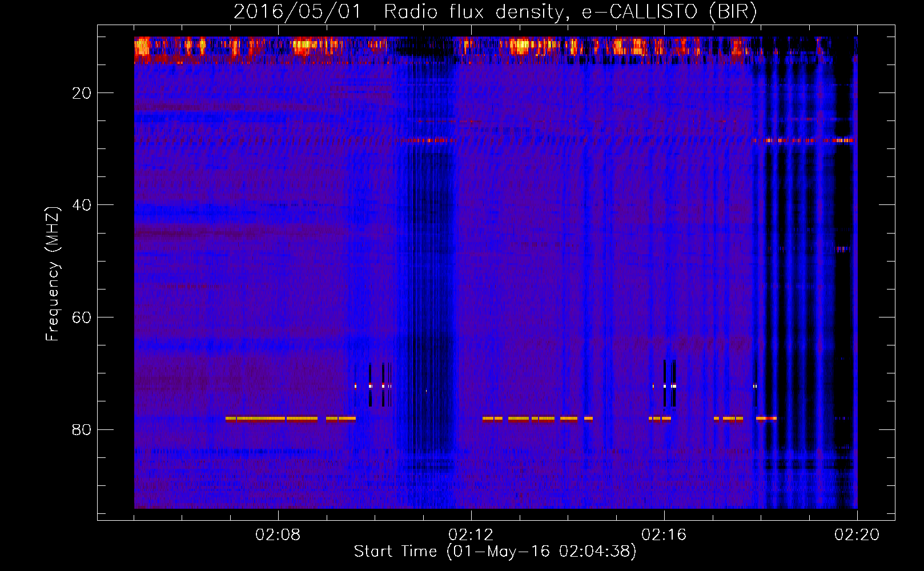Image resolution: width=924 pixels, height=571 pixels.
Task: Click the 02:08 time tick label
Action: click(x=278, y=535)
